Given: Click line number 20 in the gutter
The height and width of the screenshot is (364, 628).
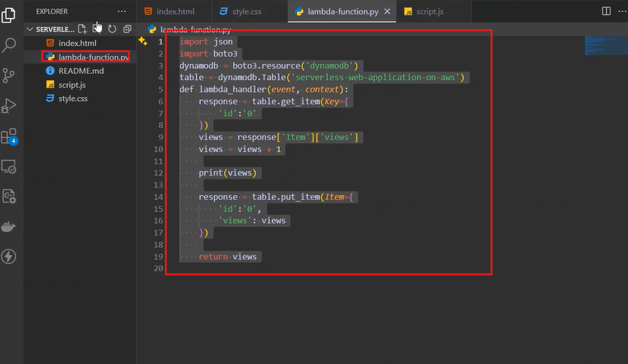Looking at the screenshot, I should (x=158, y=268).
